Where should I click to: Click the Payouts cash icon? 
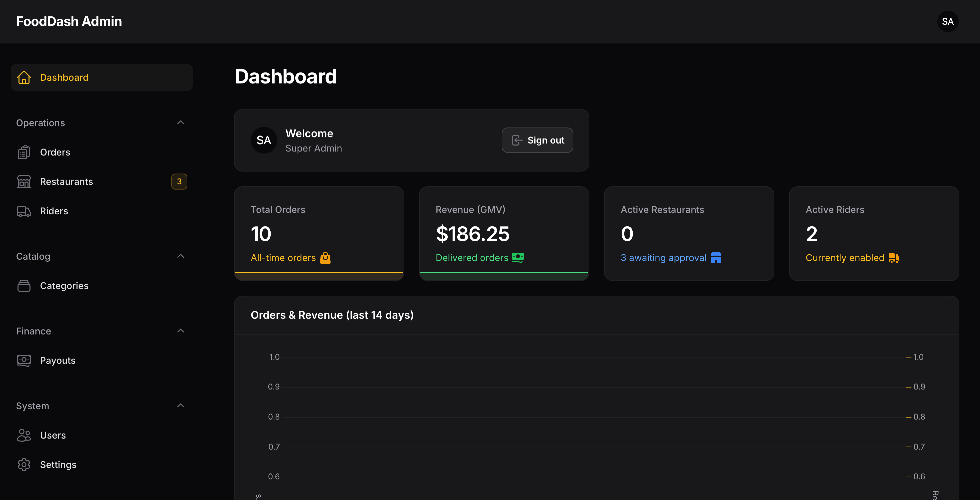tap(24, 360)
